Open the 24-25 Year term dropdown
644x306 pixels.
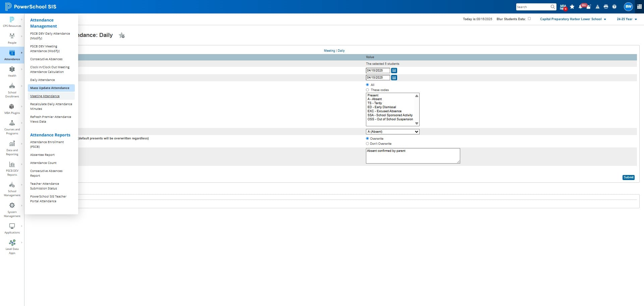(x=627, y=19)
